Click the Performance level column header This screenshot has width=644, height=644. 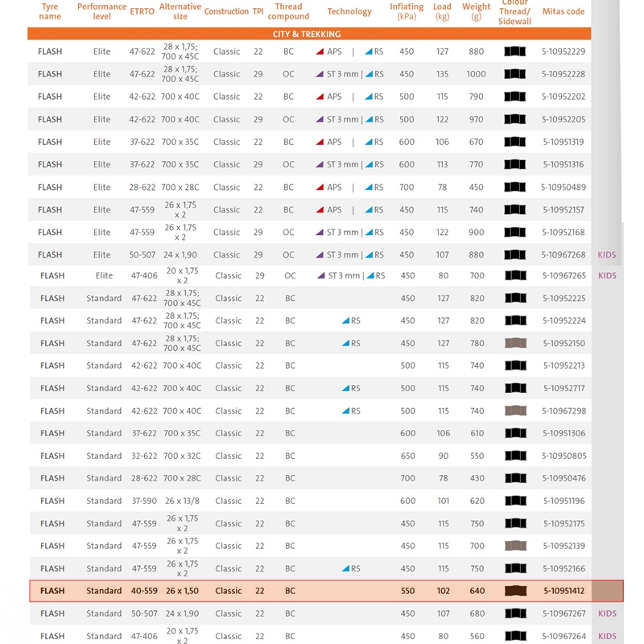point(101,11)
